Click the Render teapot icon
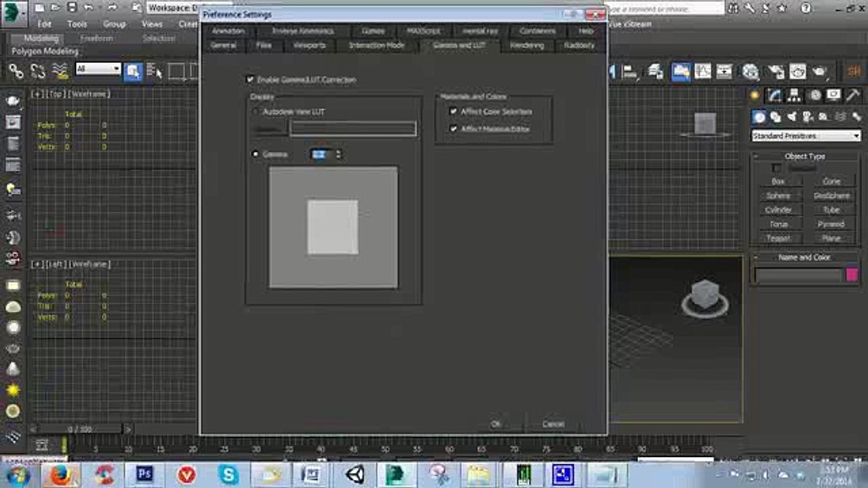Screen dimensions: 868x488 [x=820, y=71]
